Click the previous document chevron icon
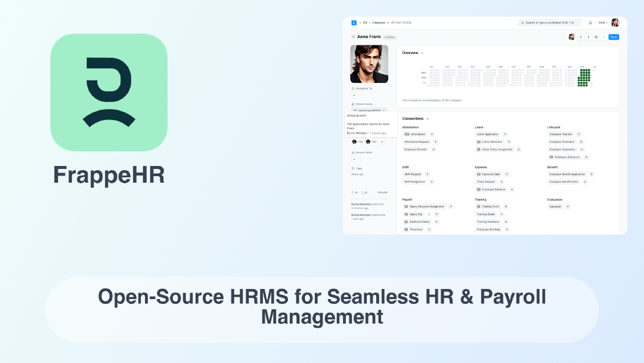The height and width of the screenshot is (363, 644). tap(581, 36)
